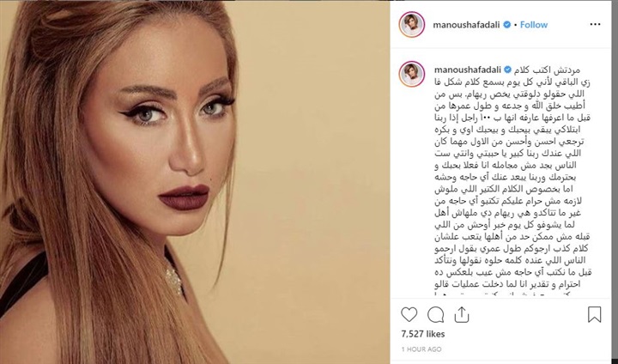
Task: Open the 1 HOUR AGO timestamp link
Action: (421, 349)
